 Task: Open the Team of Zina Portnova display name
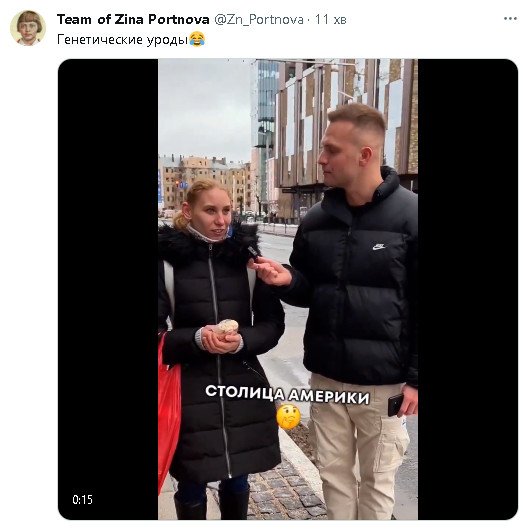click(133, 19)
